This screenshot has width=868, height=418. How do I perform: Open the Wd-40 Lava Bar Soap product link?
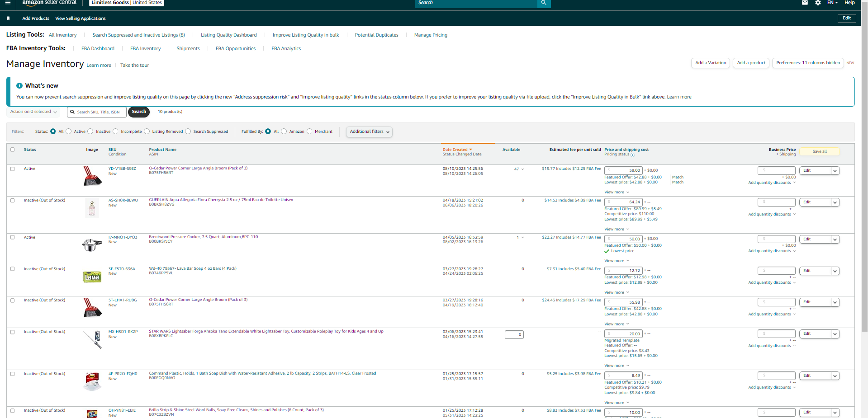(193, 269)
